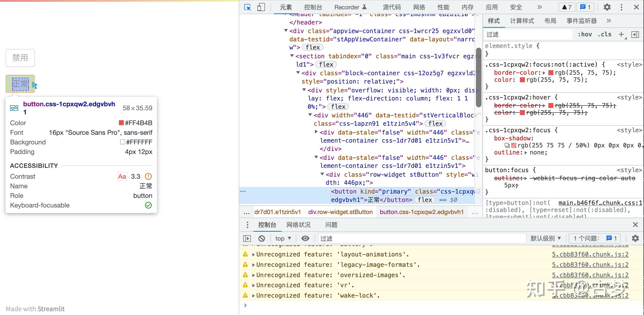644x315 pixels.
Task: Toggle the .cls class editor
Action: [x=604, y=34]
